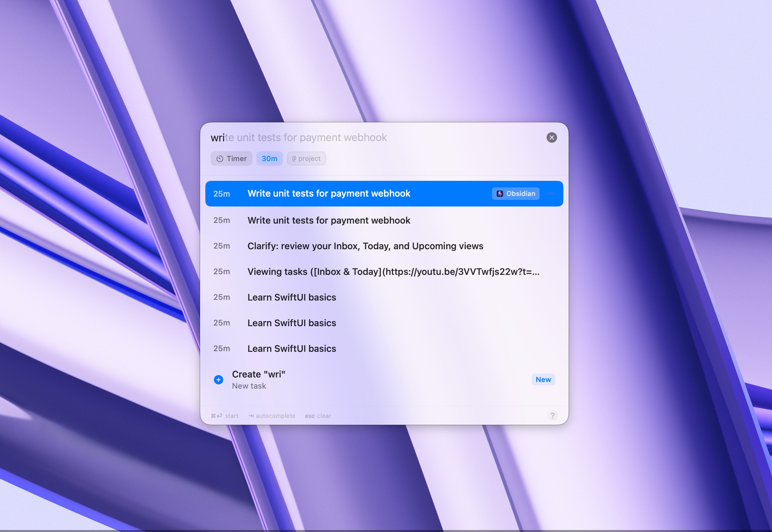
Task: Click the Obsidian source badge
Action: [515, 194]
